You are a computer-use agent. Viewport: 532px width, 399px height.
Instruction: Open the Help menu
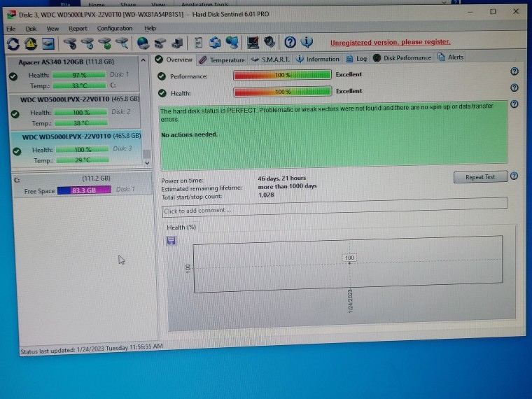(150, 28)
